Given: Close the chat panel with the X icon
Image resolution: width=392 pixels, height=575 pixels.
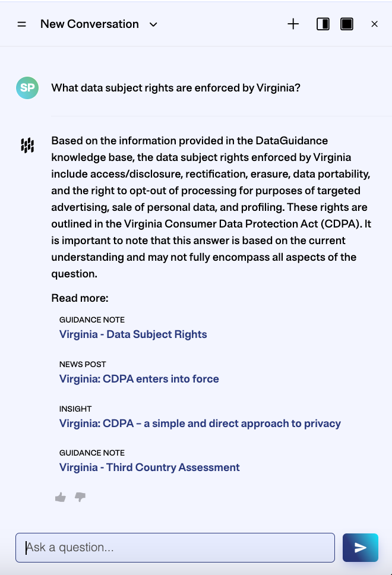Looking at the screenshot, I should [x=374, y=24].
